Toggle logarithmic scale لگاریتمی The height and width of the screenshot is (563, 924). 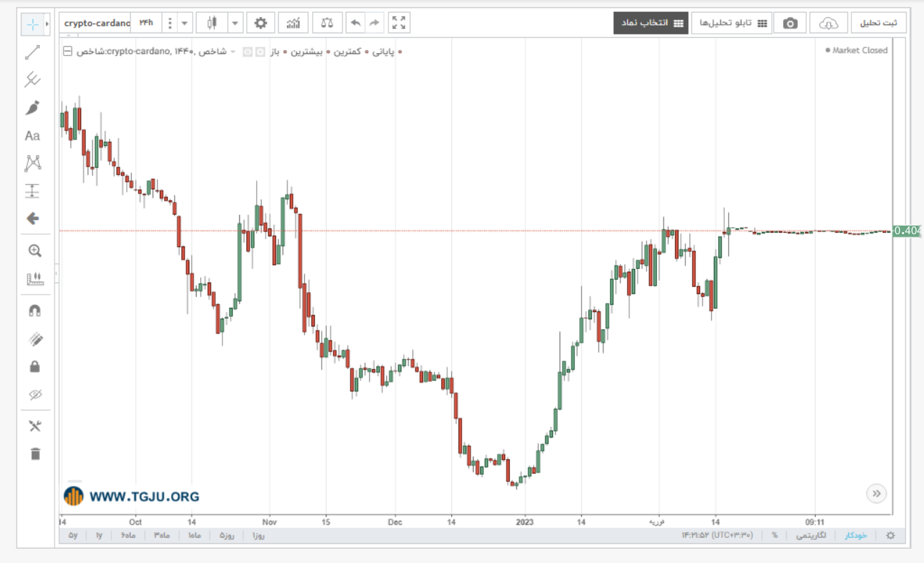pos(811,535)
